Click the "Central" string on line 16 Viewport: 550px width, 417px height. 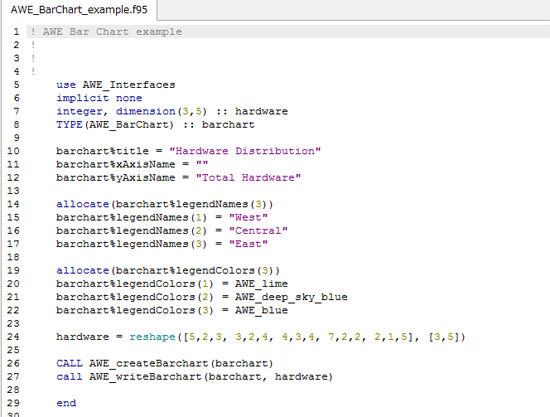258,231
